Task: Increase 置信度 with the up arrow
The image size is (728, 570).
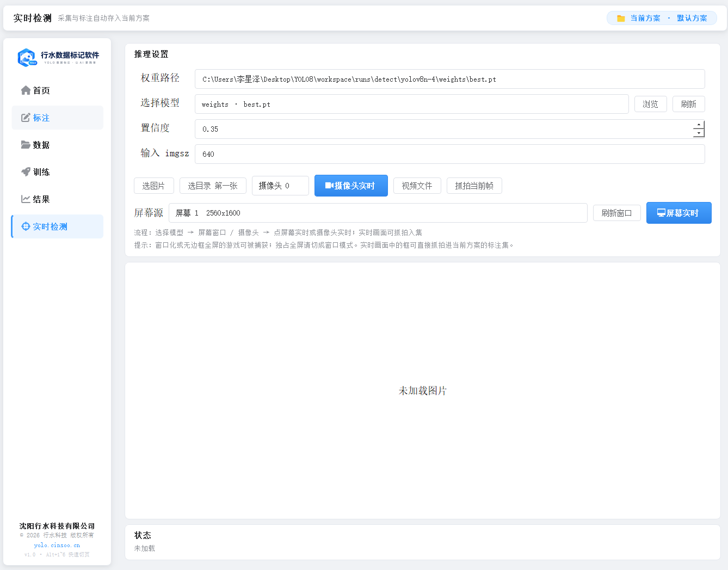Action: [x=699, y=125]
